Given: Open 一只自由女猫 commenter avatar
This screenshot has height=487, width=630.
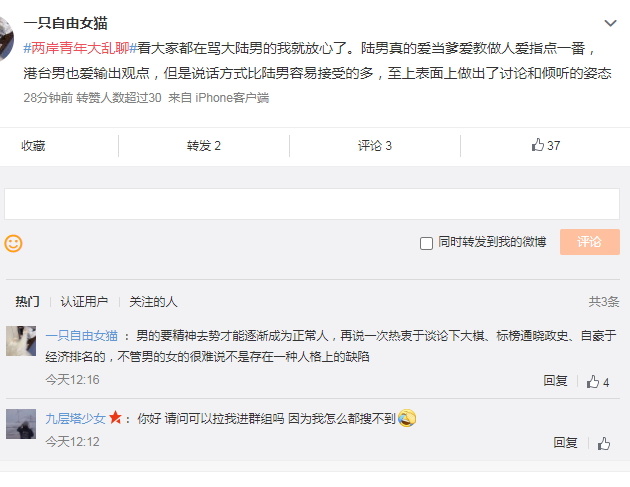Looking at the screenshot, I should pos(21,341).
